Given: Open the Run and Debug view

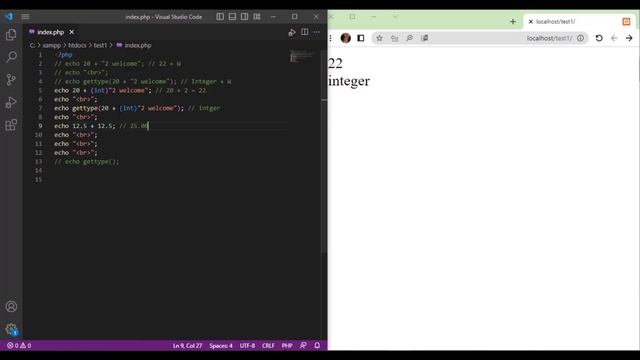Looking at the screenshot, I should pos(11,102).
